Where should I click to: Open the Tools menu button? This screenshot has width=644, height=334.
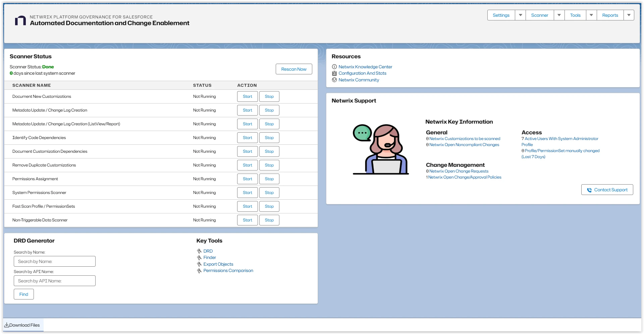click(575, 15)
